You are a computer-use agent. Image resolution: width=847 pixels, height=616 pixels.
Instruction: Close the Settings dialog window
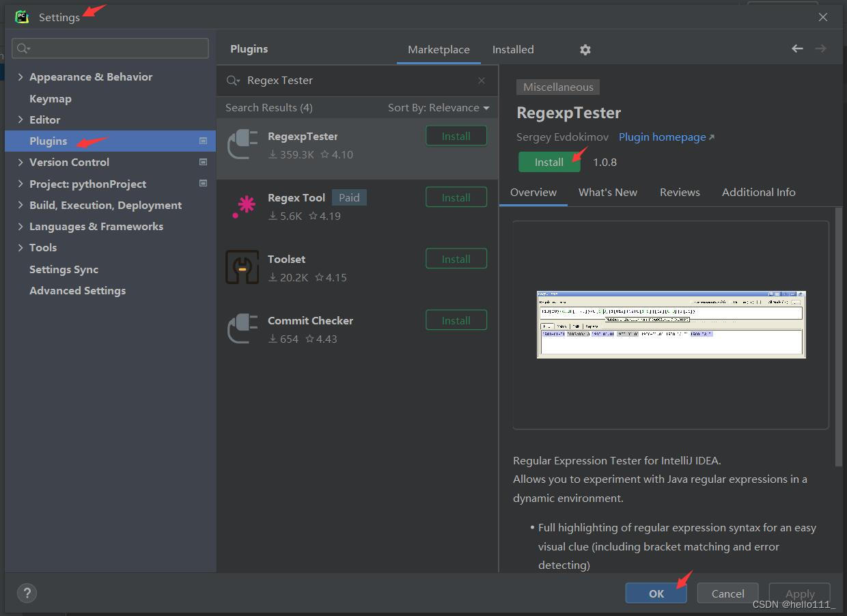(x=823, y=17)
